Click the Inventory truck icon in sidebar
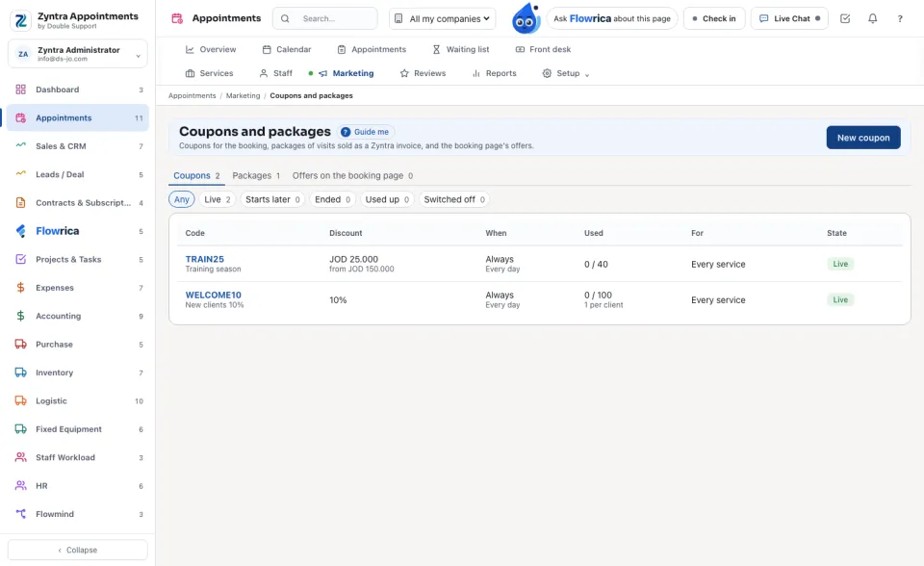 [x=20, y=373]
